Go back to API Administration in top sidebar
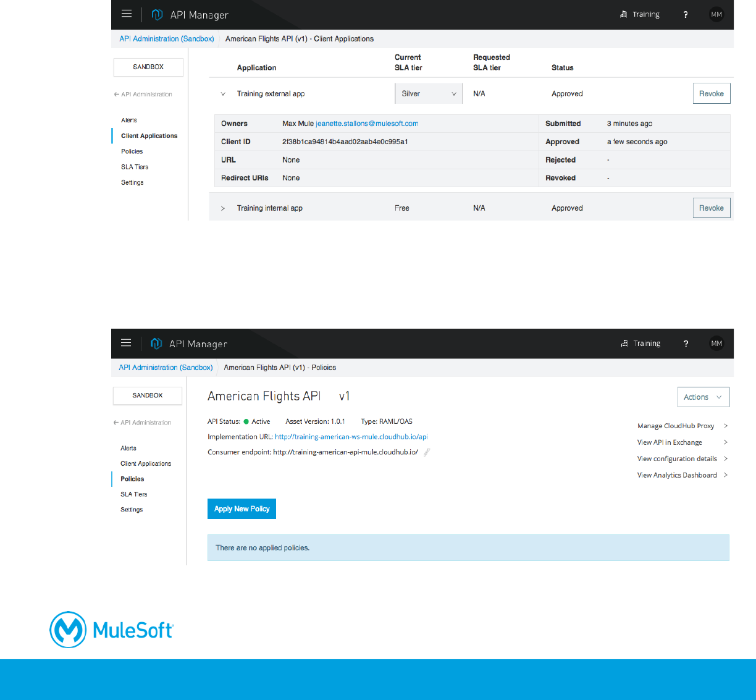Image resolution: width=756 pixels, height=700 pixels. pyautogui.click(x=143, y=95)
